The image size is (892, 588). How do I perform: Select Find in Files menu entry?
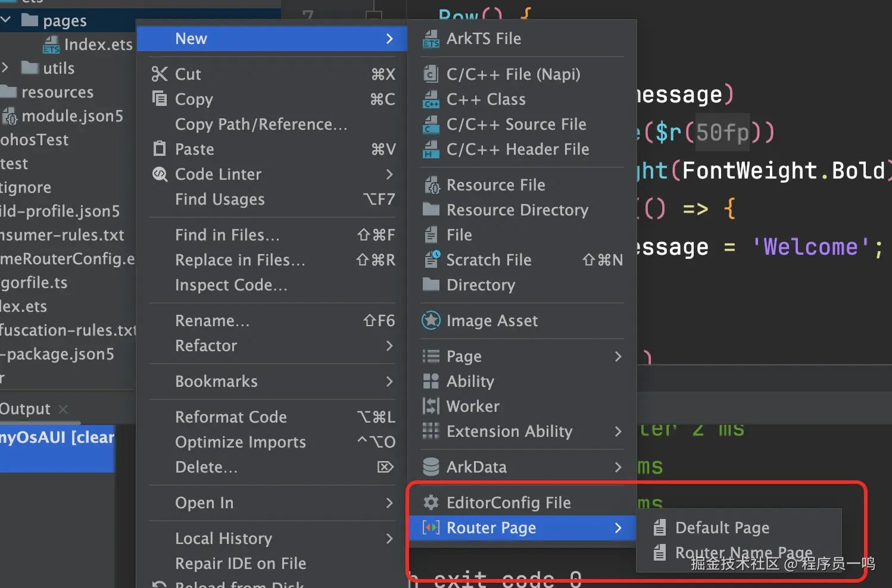(x=227, y=235)
